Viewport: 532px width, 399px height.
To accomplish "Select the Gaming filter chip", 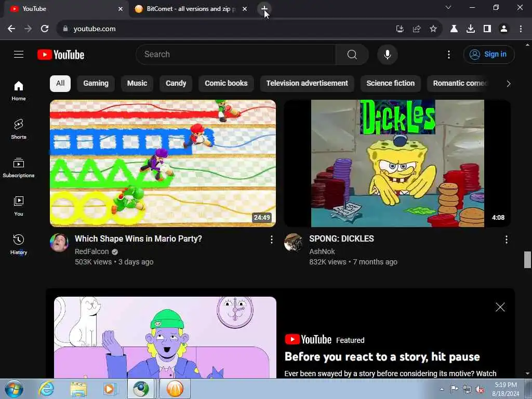I will [96, 84].
